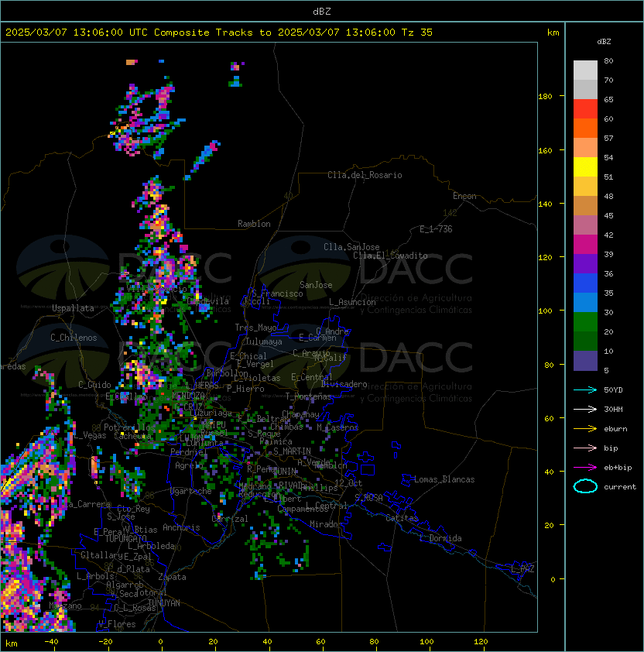Click the 'TUNUYAN' map label
The image size is (644, 652).
164,603
